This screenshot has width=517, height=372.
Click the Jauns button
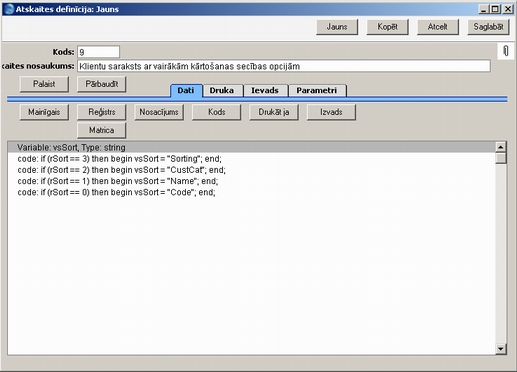(x=337, y=27)
